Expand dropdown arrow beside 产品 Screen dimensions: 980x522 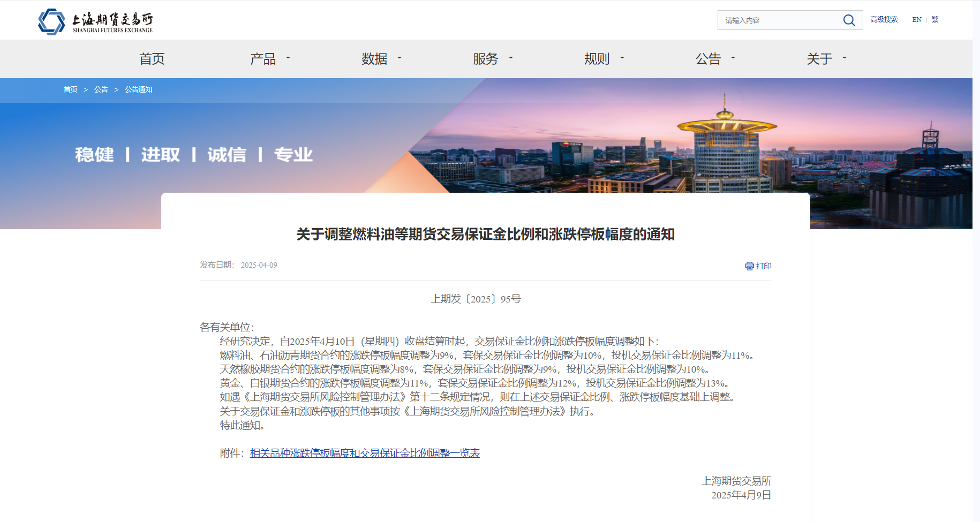click(x=288, y=57)
